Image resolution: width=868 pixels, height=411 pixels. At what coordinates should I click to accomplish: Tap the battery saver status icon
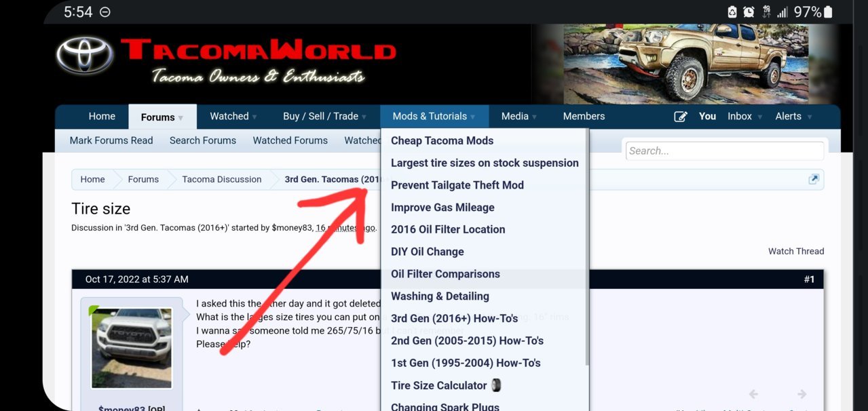732,12
